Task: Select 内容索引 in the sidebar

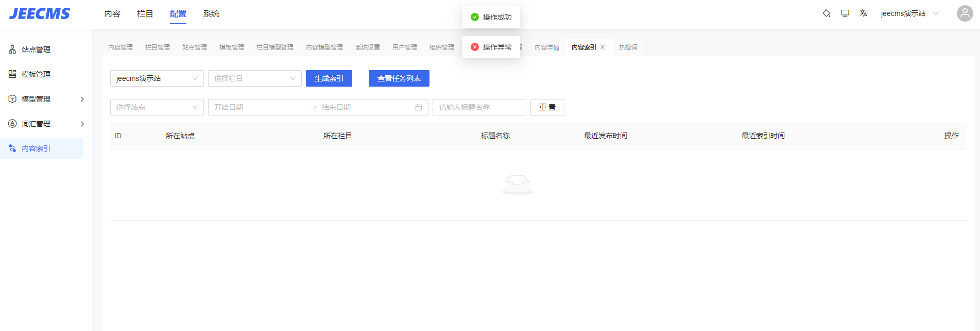Action: tap(42, 148)
